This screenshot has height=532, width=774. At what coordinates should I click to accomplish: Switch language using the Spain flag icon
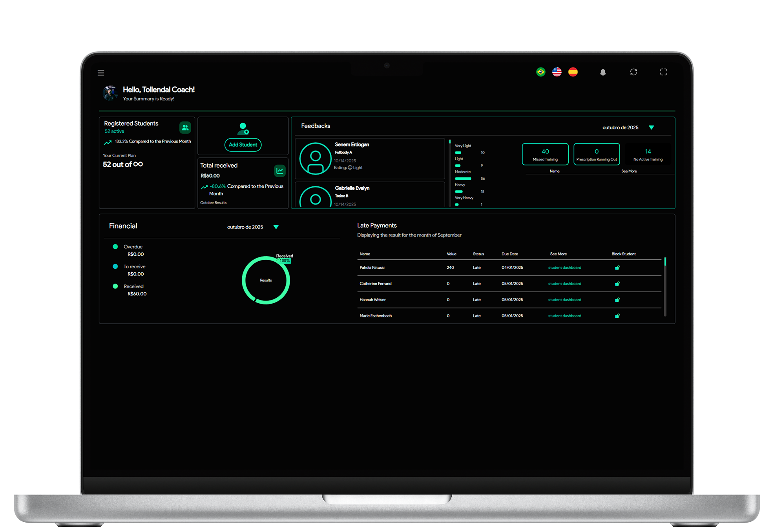[x=573, y=72]
